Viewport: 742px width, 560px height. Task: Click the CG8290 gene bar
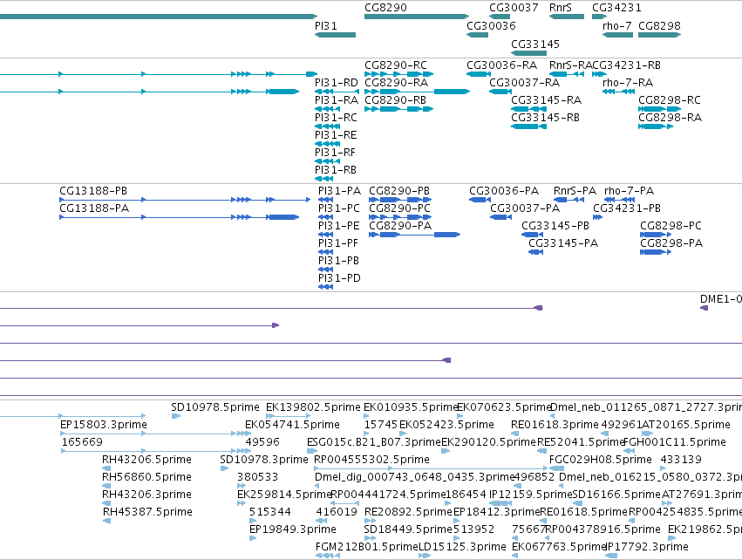[417, 17]
